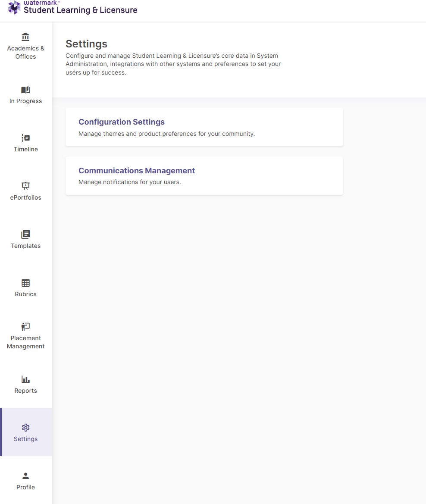Open Communications Management link
The height and width of the screenshot is (504, 426).
point(137,170)
